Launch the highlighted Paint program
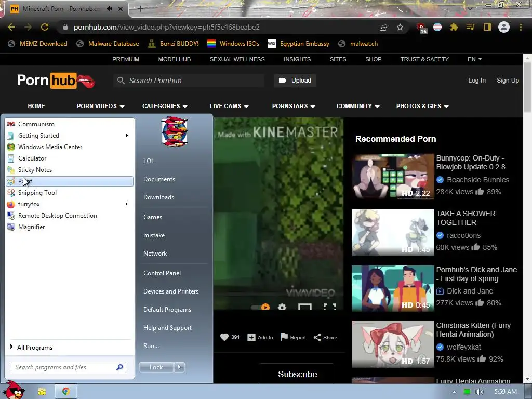Image resolution: width=532 pixels, height=399 pixels. click(70, 181)
